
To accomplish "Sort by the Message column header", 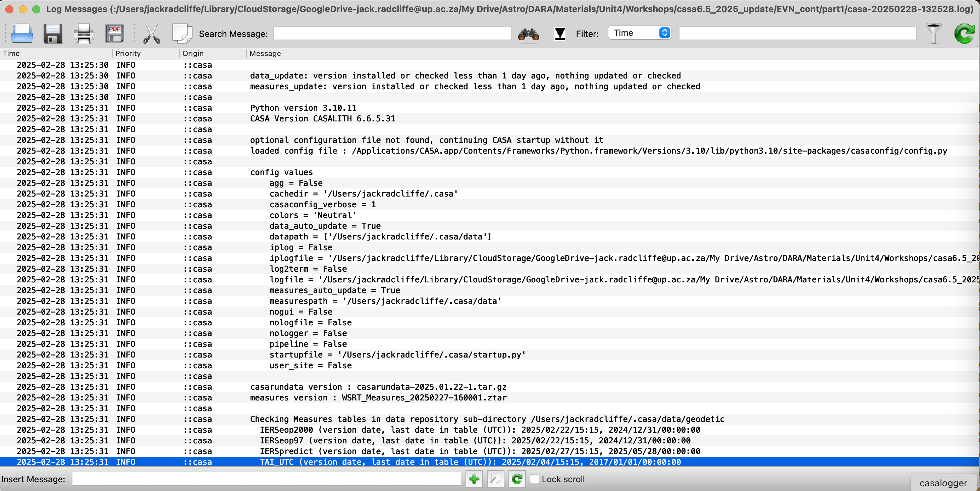I will [613, 54].
